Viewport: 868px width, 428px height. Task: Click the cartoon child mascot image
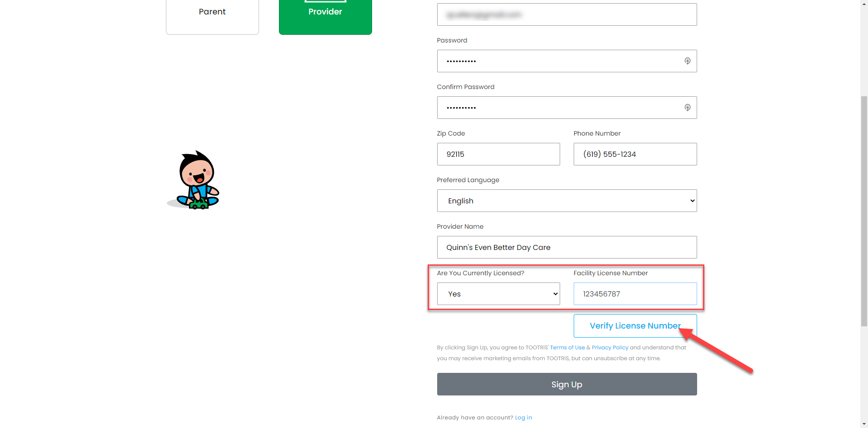[x=195, y=181]
